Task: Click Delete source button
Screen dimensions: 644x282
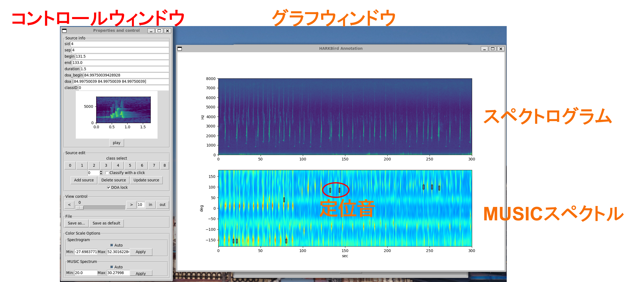Action: point(113,180)
